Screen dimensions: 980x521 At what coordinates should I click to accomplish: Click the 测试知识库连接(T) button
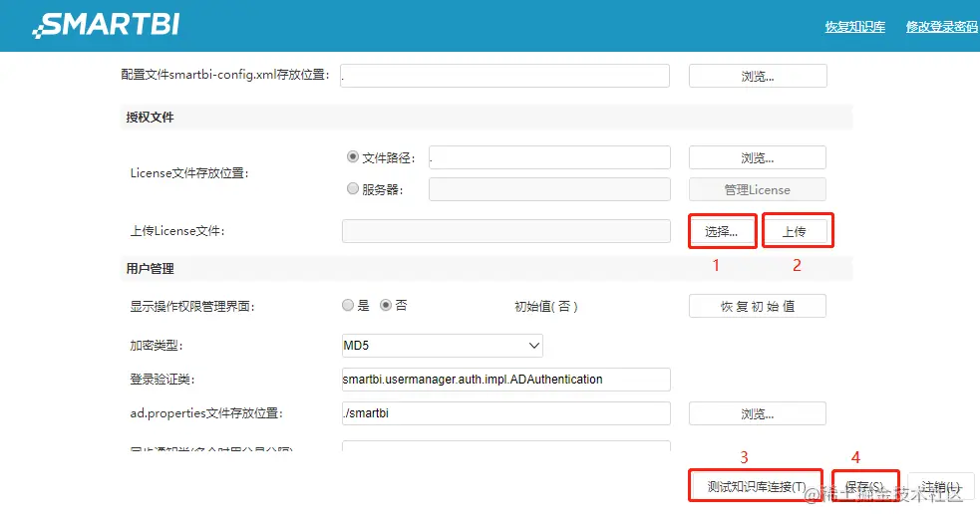pyautogui.click(x=756, y=486)
